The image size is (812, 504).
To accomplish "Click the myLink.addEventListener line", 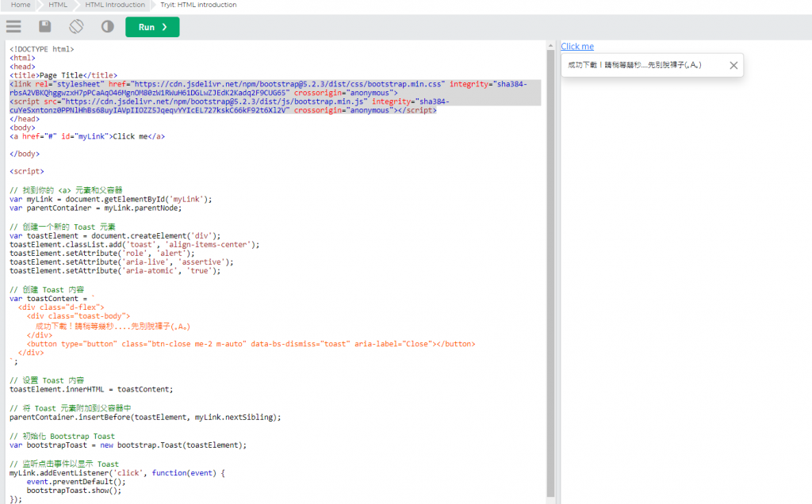I will pyautogui.click(x=117, y=473).
